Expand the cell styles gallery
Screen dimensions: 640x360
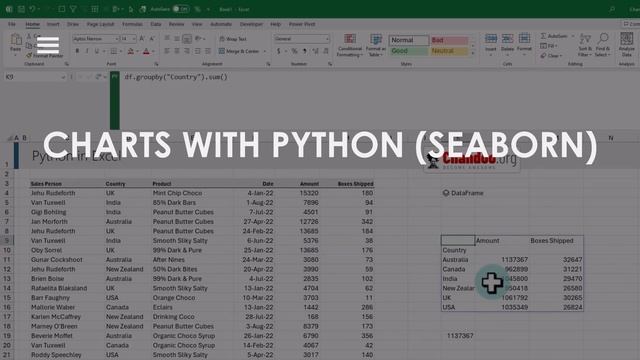[x=473, y=54]
